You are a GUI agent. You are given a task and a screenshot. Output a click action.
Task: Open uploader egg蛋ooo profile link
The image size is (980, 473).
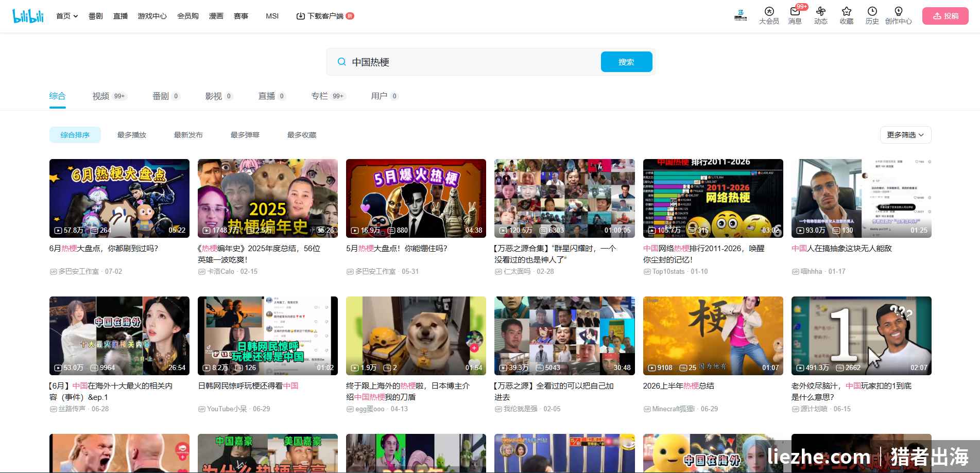pos(370,409)
